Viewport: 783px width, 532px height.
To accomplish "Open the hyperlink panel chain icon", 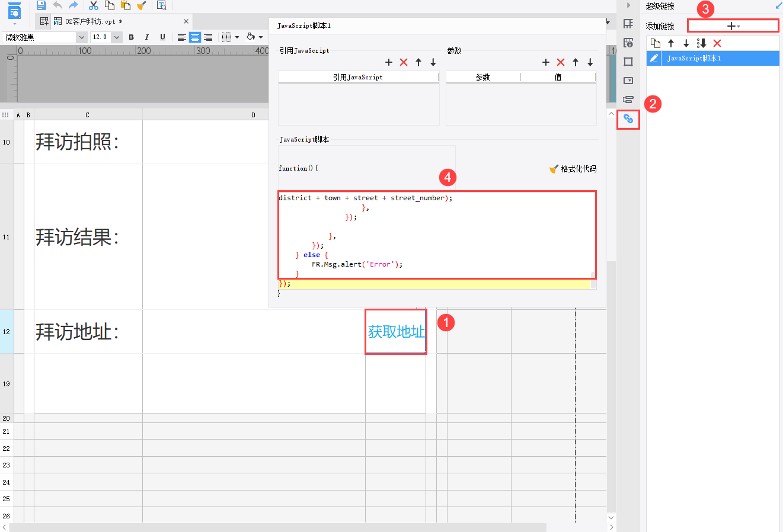I will pos(628,119).
